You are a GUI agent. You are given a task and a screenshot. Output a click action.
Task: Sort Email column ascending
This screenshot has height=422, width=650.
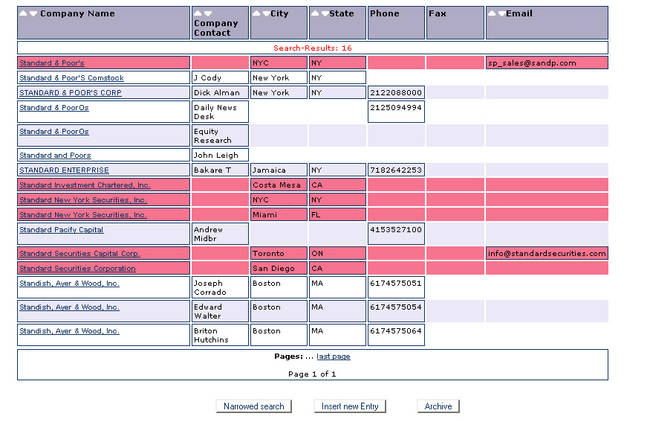tap(492, 14)
